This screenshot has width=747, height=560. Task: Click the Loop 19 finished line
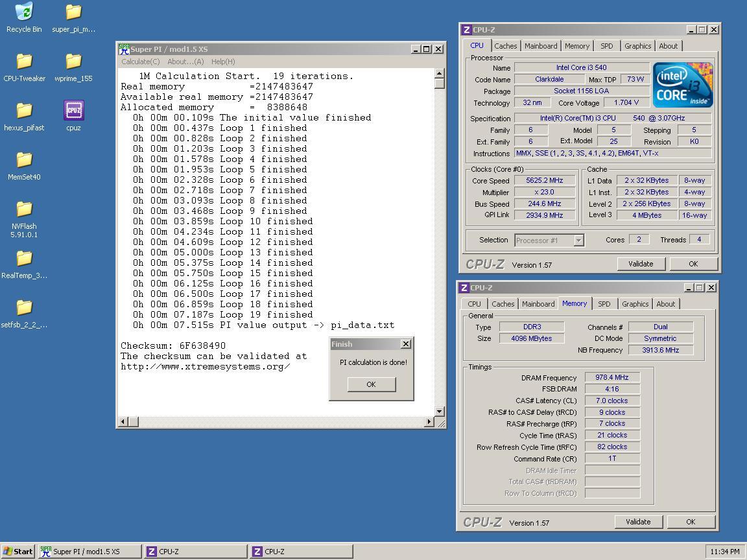coord(223,315)
